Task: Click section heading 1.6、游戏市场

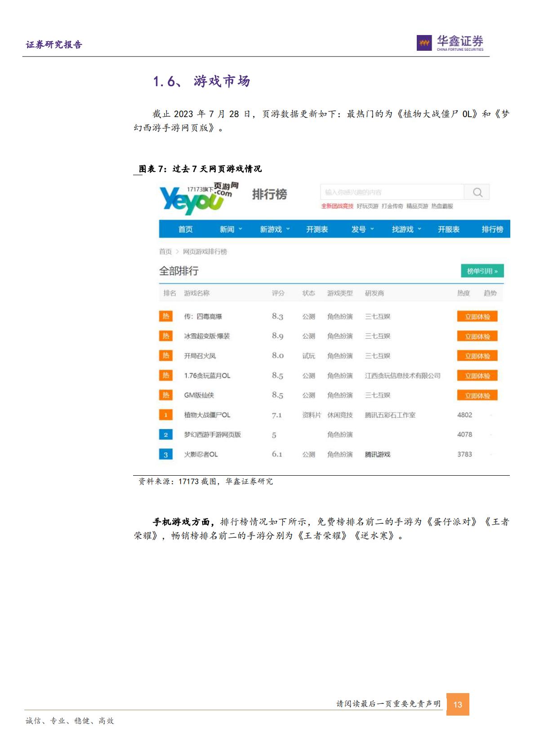Action: point(201,81)
